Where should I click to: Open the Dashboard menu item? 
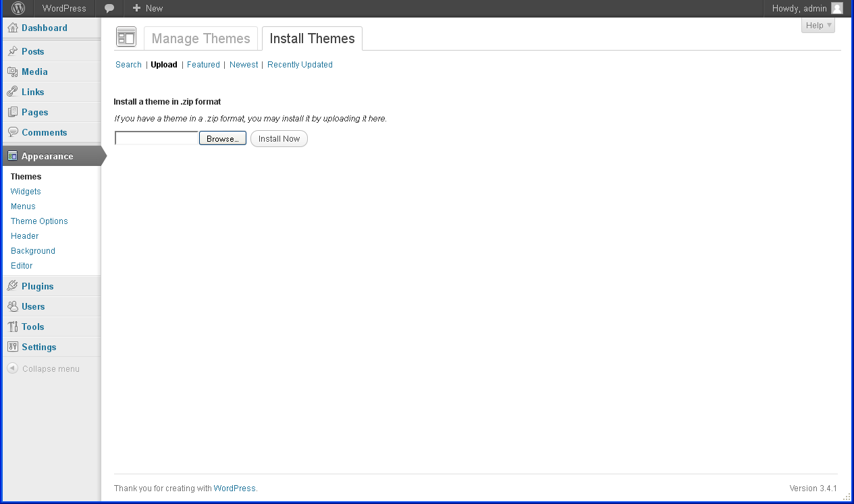click(x=45, y=28)
